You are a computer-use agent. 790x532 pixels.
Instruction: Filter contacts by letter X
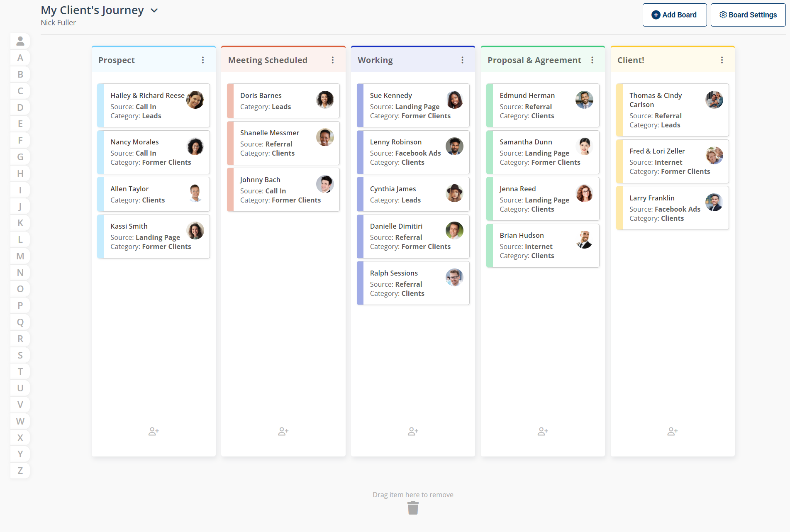tap(20, 438)
